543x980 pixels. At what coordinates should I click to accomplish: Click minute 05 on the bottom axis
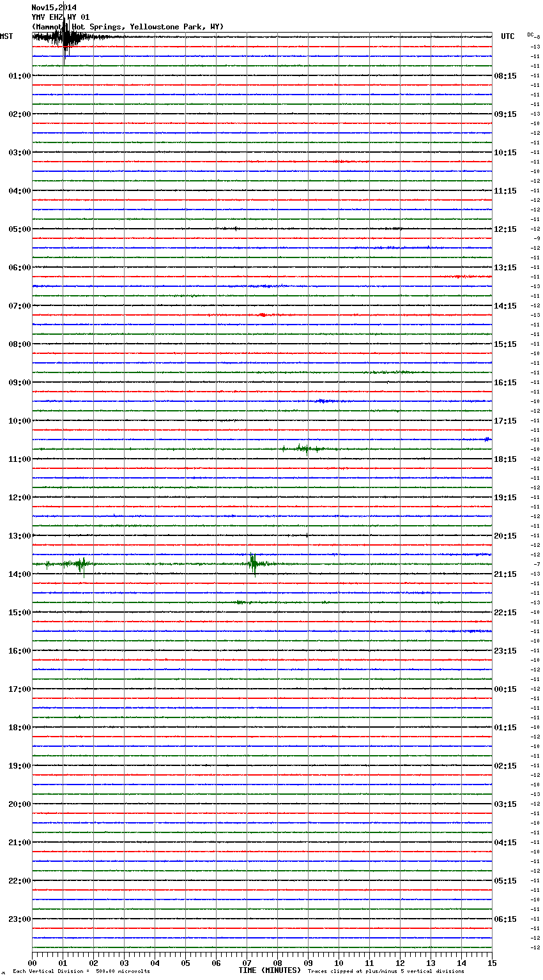pos(185,963)
